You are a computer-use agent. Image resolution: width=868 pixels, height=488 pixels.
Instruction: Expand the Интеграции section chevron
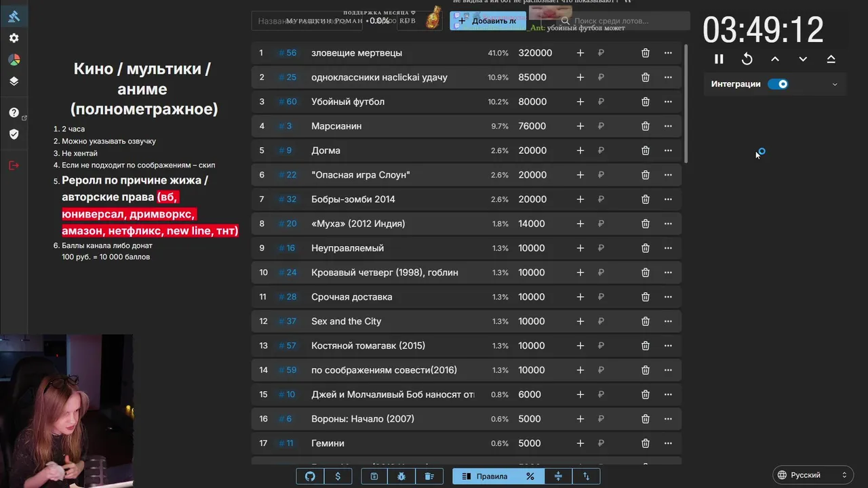(x=835, y=84)
